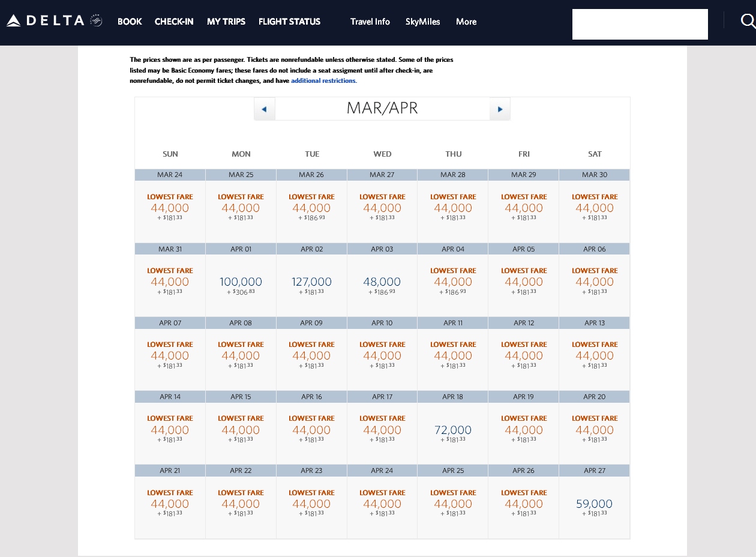Select the 100,000 mile fare on APR 01

tap(241, 281)
